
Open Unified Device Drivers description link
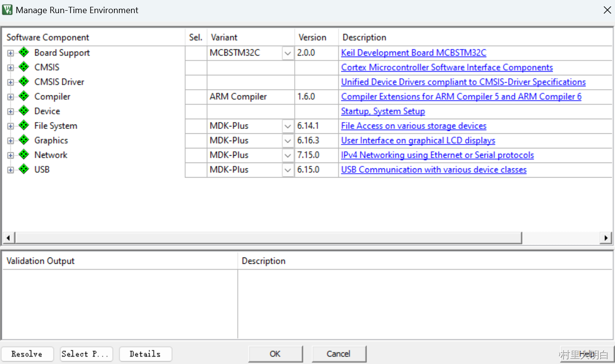click(463, 82)
